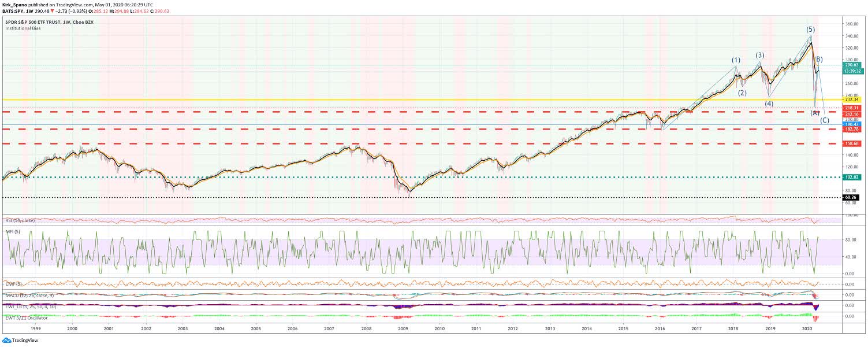Click the red 212.16 price tag

coord(853,114)
